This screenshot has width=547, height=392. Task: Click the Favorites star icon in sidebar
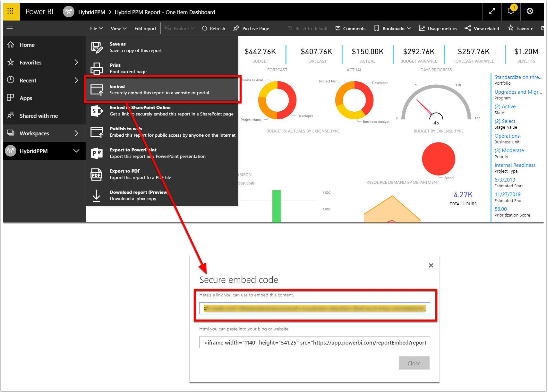point(11,62)
